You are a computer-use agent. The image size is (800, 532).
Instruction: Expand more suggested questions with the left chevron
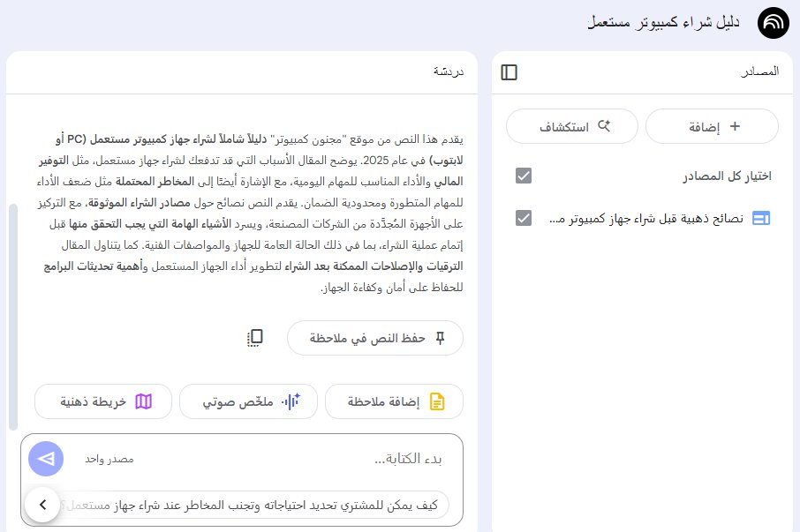[x=42, y=505]
